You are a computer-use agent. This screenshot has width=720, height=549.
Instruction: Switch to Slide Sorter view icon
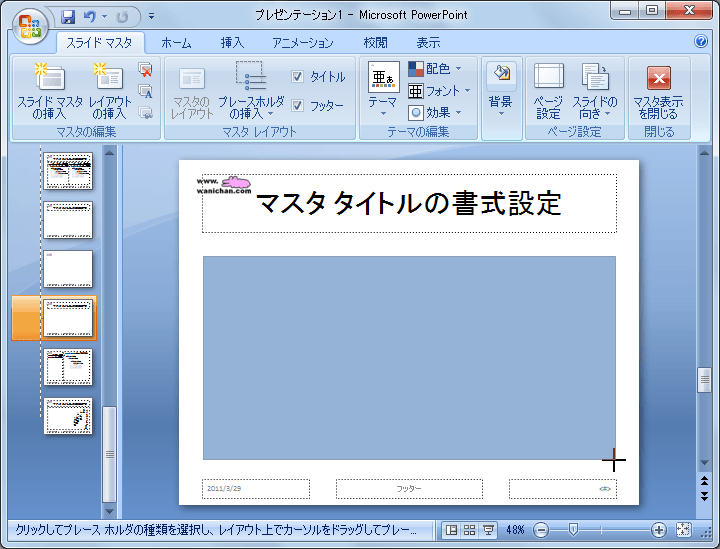pyautogui.click(x=470, y=530)
